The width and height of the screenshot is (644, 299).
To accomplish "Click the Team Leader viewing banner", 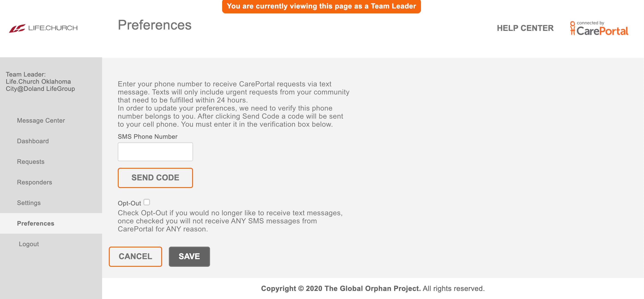I will point(321,6).
